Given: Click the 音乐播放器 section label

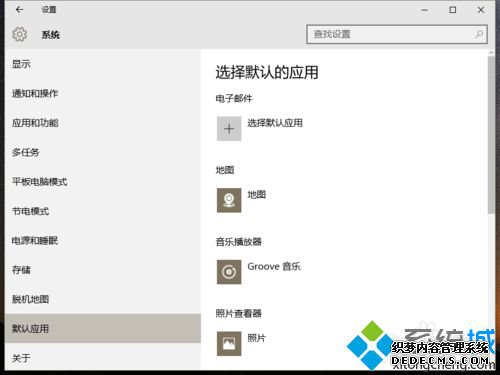Looking at the screenshot, I should point(239,242).
